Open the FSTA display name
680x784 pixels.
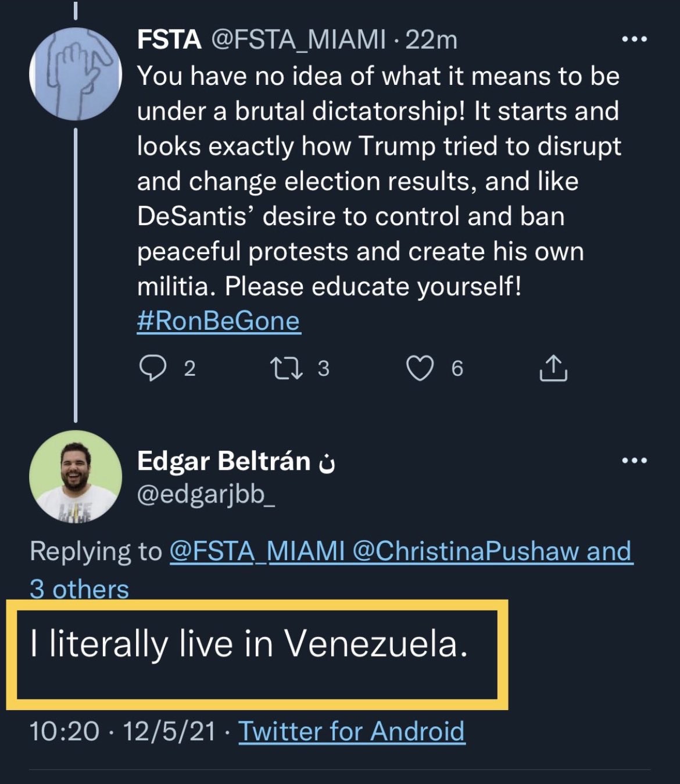point(169,40)
